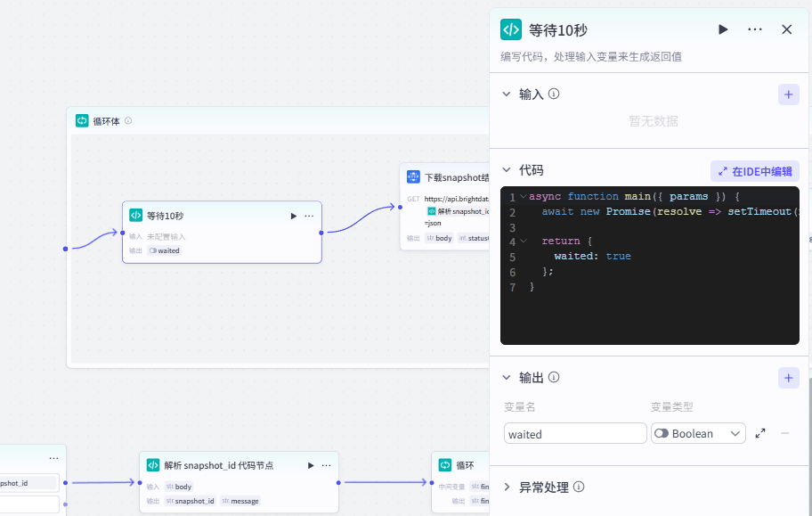Open more menu on the bottom-left node
812x516 pixels.
click(53, 458)
